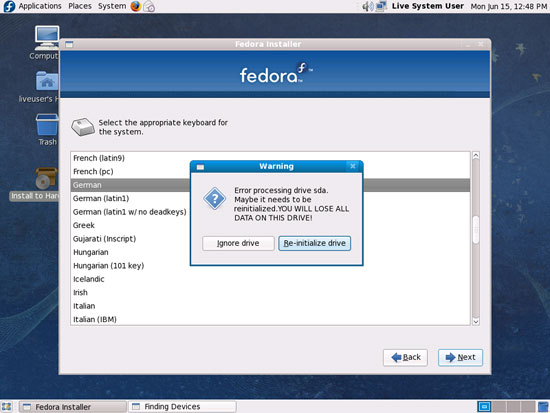Viewport: 550px width, 413px height.
Task: Select Hungarian (101 key) keyboard
Action: point(270,266)
